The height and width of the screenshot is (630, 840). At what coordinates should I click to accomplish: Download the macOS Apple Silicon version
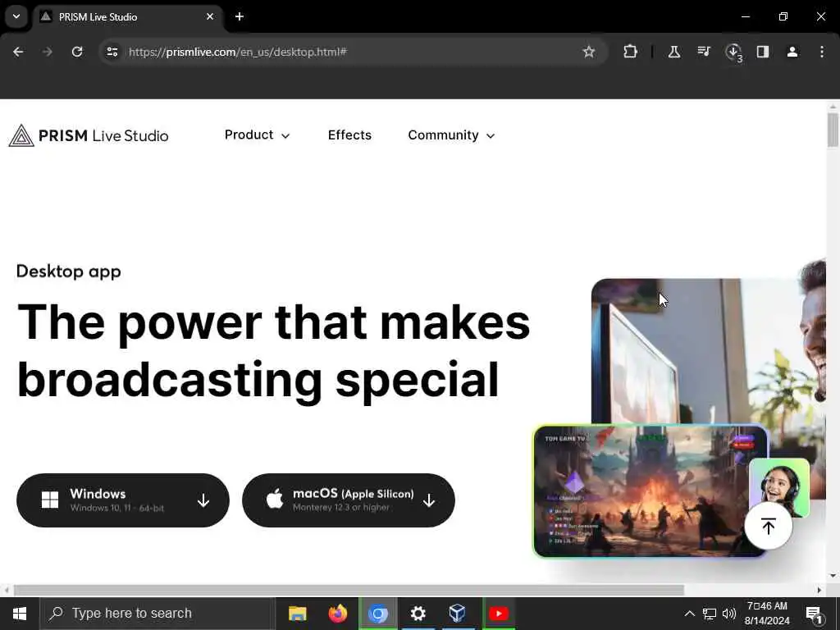348,500
